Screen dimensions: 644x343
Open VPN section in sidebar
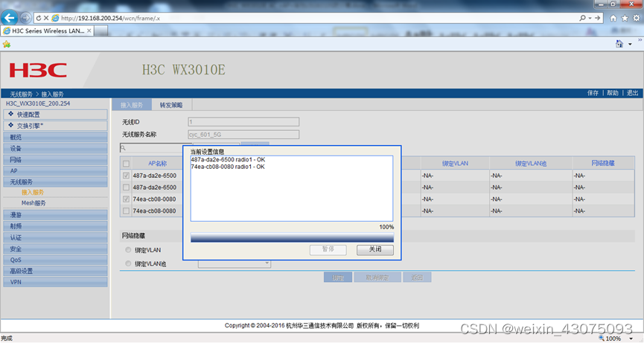[x=55, y=282]
